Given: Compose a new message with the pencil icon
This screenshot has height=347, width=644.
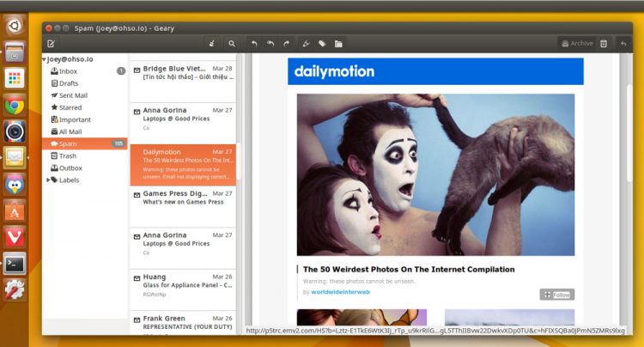Looking at the screenshot, I should click(51, 44).
